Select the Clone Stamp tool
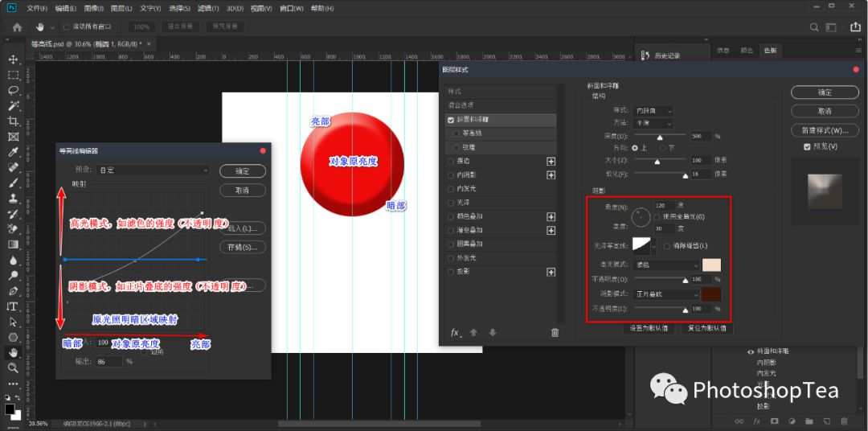Screen dimensions: 868x431 pyautogui.click(x=14, y=199)
